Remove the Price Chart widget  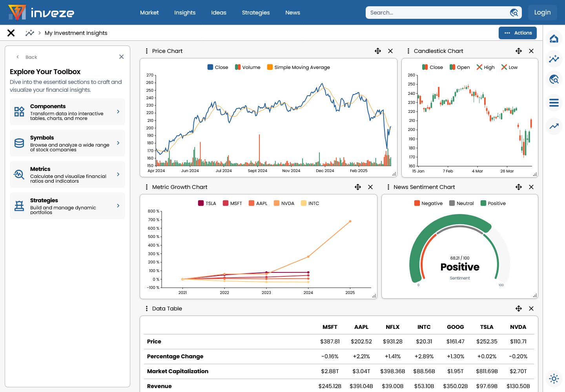390,51
